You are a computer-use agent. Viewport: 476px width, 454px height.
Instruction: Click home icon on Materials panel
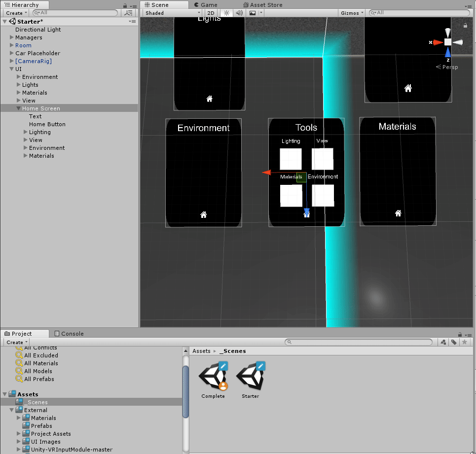tap(398, 213)
